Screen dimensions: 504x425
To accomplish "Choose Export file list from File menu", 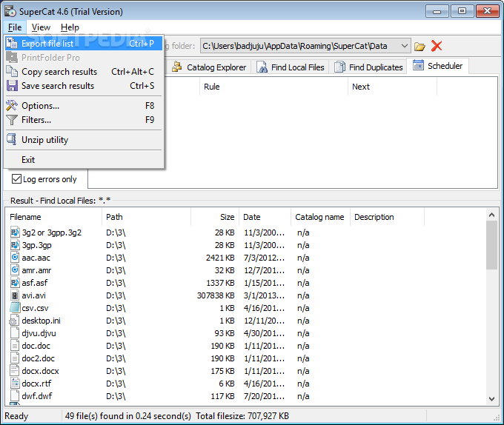I will [84, 44].
